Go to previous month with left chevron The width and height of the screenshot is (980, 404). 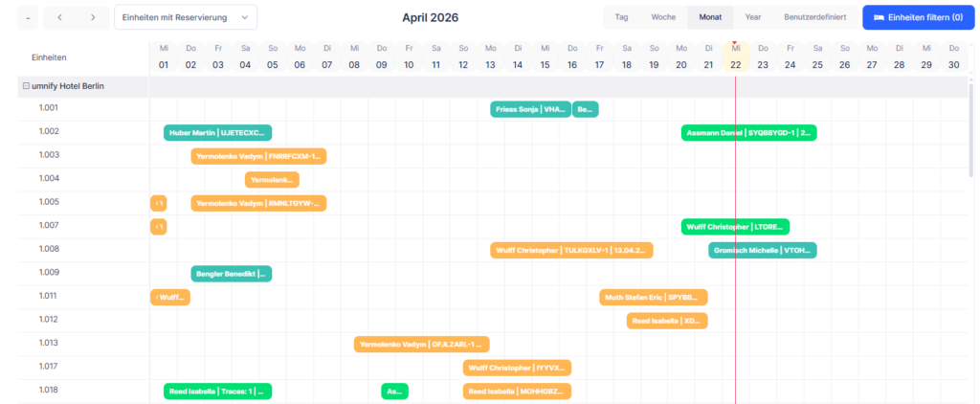click(x=59, y=17)
